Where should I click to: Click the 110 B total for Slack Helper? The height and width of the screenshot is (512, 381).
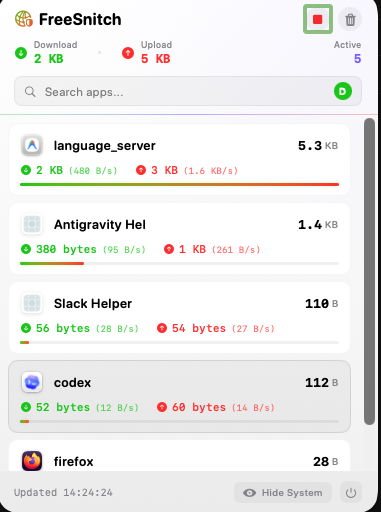pos(322,304)
